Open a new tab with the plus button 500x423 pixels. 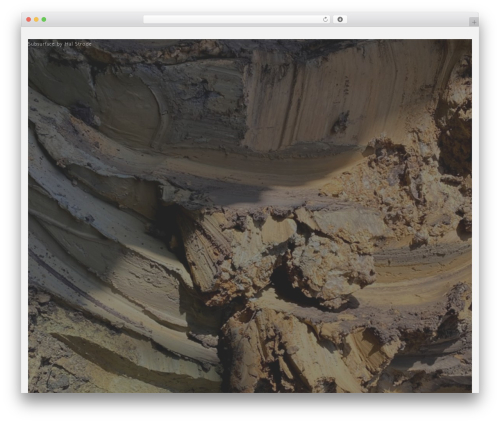474,22
